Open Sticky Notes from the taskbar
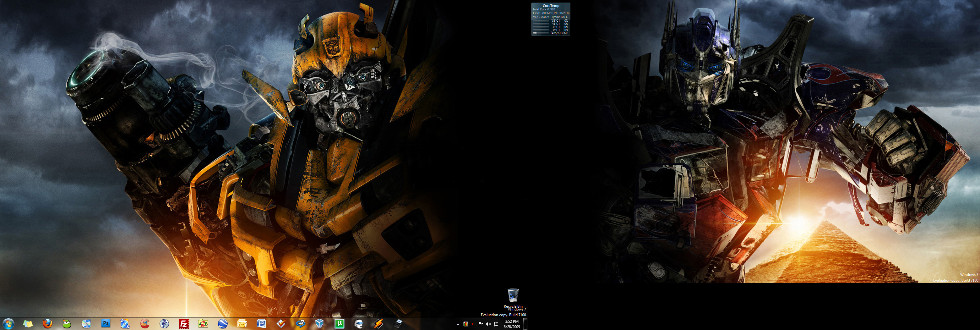The width and height of the screenshot is (980, 330). coord(28,324)
